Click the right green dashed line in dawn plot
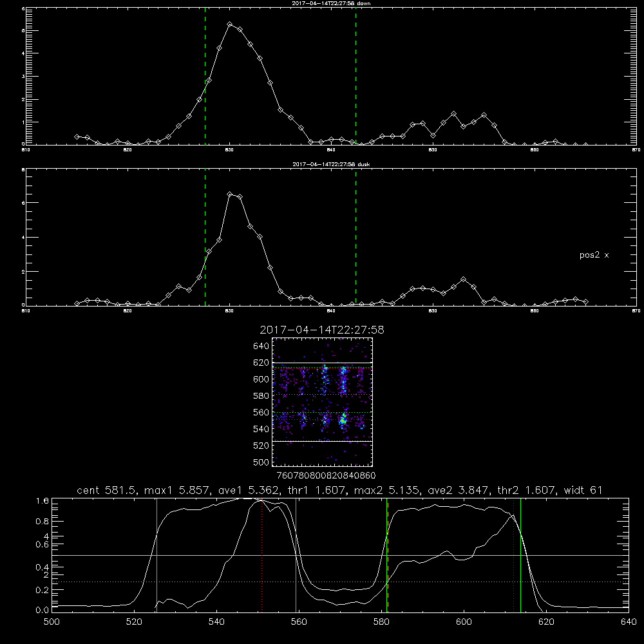The height and width of the screenshot is (644, 644). (x=355, y=76)
